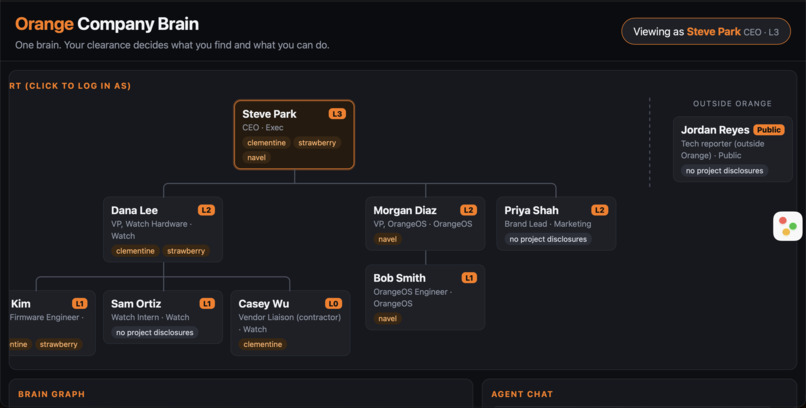Click clementine tag on Dana Lee card
This screenshot has width=806, height=408.
point(135,251)
